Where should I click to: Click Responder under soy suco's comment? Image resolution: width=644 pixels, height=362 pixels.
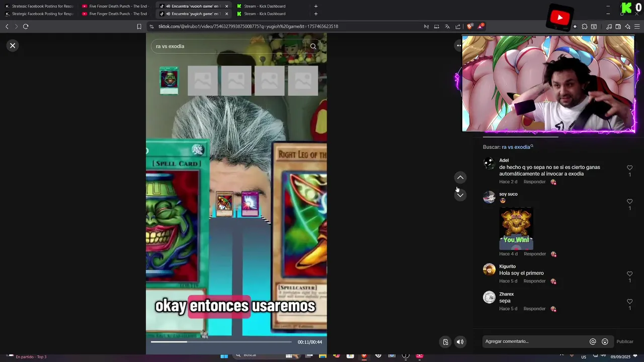535,254
